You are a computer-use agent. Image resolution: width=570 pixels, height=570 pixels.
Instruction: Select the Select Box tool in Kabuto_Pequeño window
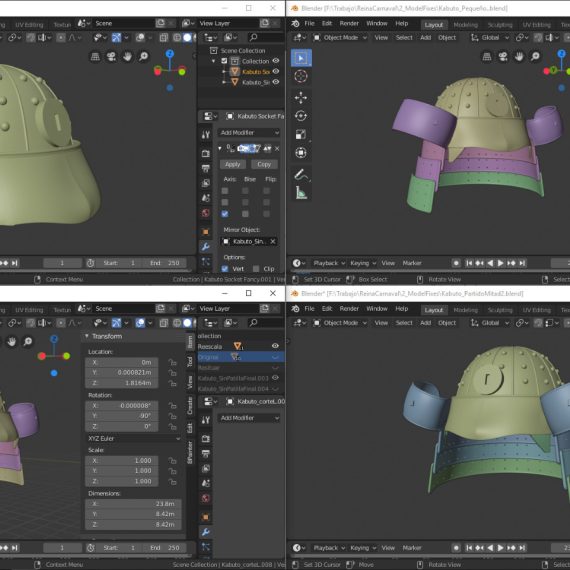click(x=301, y=58)
